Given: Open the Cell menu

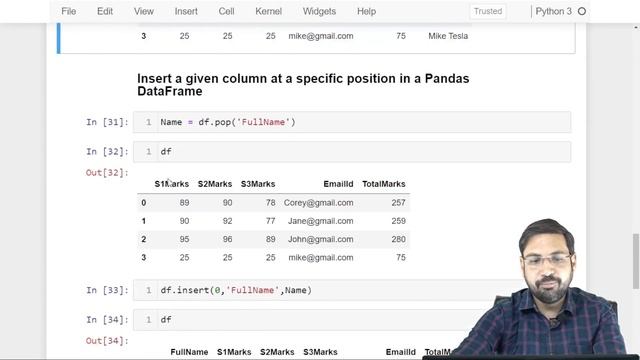Looking at the screenshot, I should [x=227, y=11].
